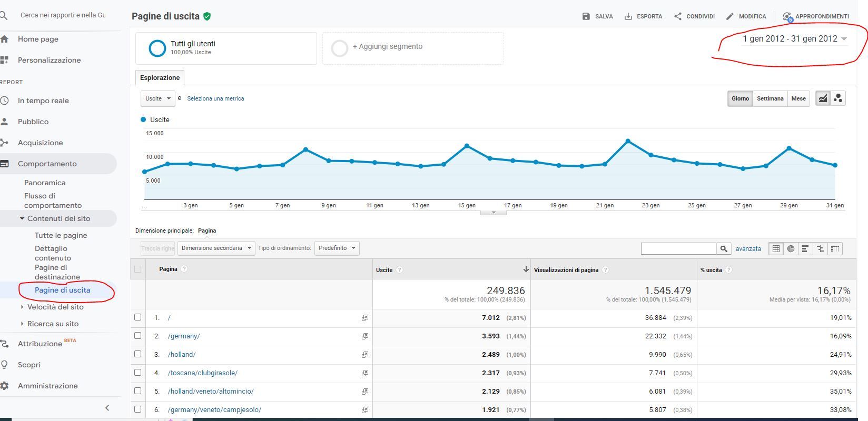The width and height of the screenshot is (868, 421).
Task: Switch to motion chart bubbles icon
Action: coord(838,98)
